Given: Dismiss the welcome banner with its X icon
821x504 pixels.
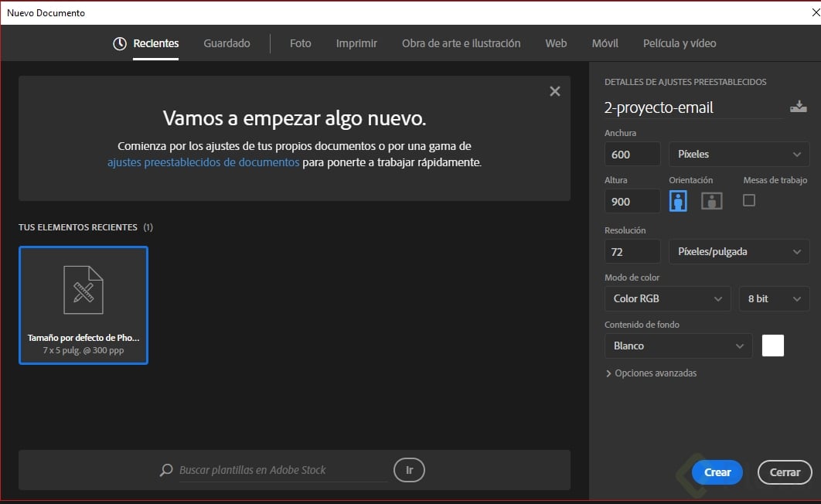Looking at the screenshot, I should (x=554, y=90).
